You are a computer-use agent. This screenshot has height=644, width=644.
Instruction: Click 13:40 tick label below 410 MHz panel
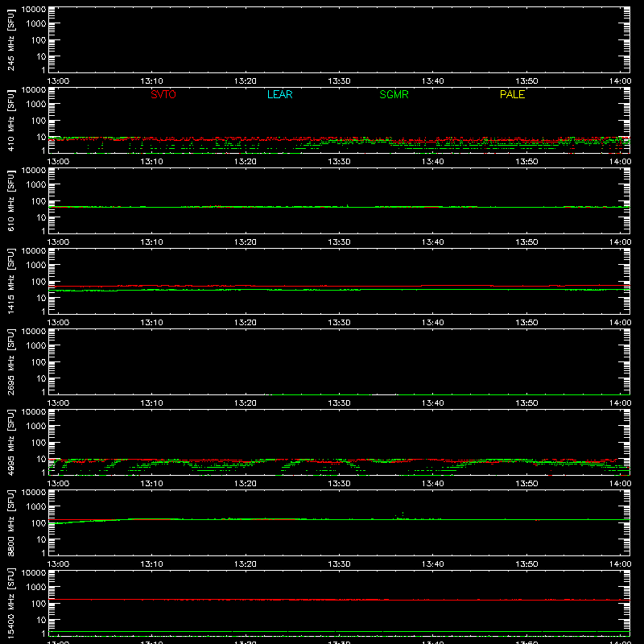(x=432, y=162)
